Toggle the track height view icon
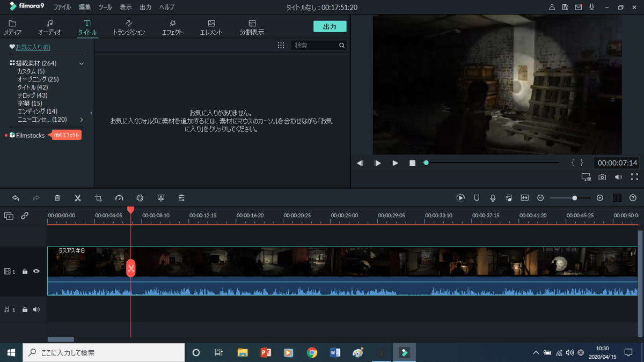644x362 pixels. [x=617, y=198]
